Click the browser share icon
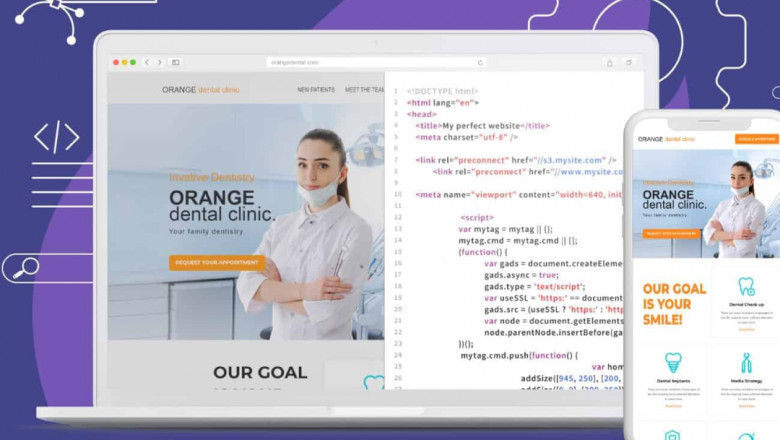The height and width of the screenshot is (440, 780). (x=609, y=62)
